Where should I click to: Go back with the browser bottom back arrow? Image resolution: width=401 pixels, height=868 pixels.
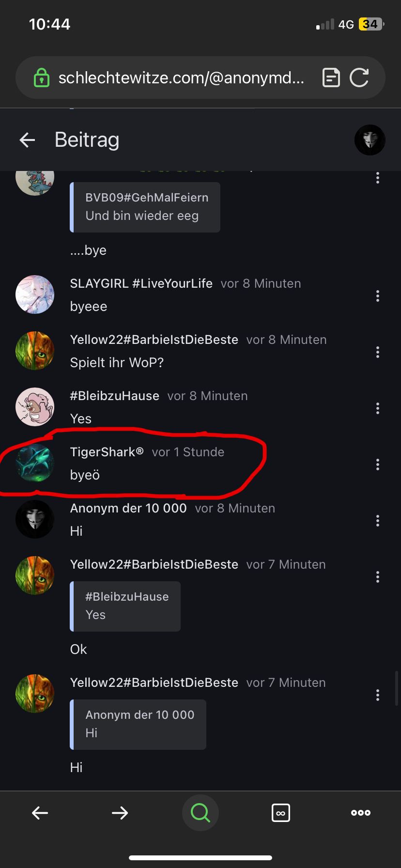40,812
